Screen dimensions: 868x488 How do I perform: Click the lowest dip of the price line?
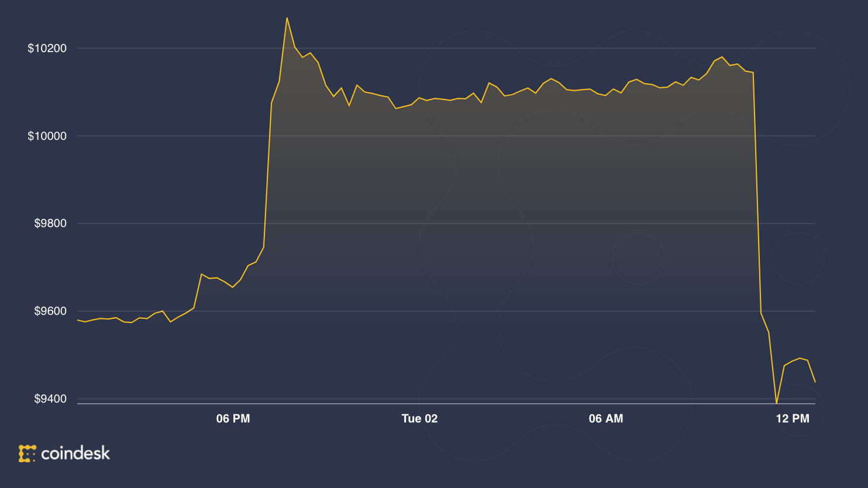pyautogui.click(x=776, y=403)
